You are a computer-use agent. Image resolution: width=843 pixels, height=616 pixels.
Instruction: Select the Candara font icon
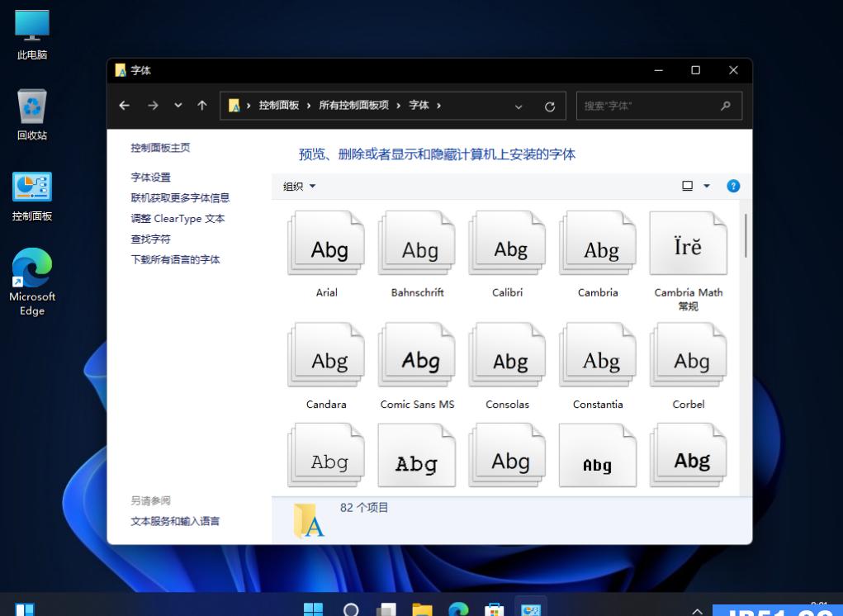pos(326,355)
